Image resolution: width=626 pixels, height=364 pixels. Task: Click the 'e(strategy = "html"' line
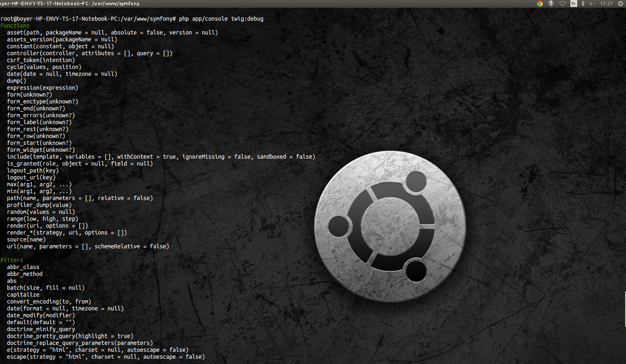[98, 350]
